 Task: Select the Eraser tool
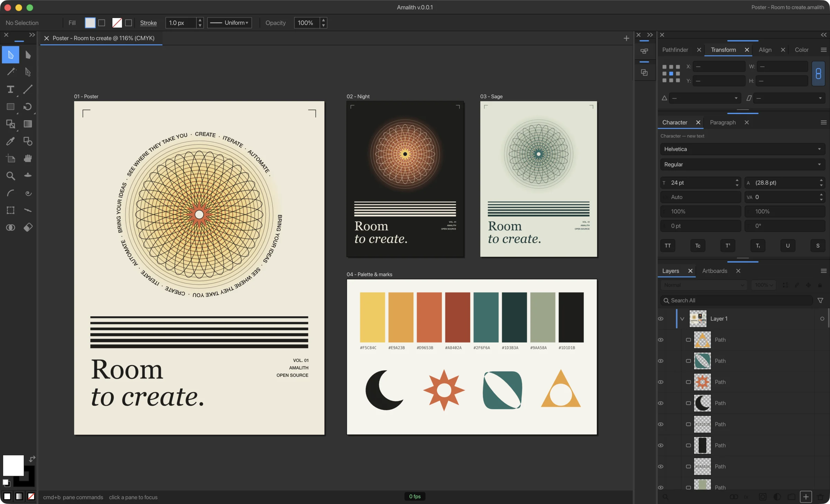pyautogui.click(x=28, y=227)
